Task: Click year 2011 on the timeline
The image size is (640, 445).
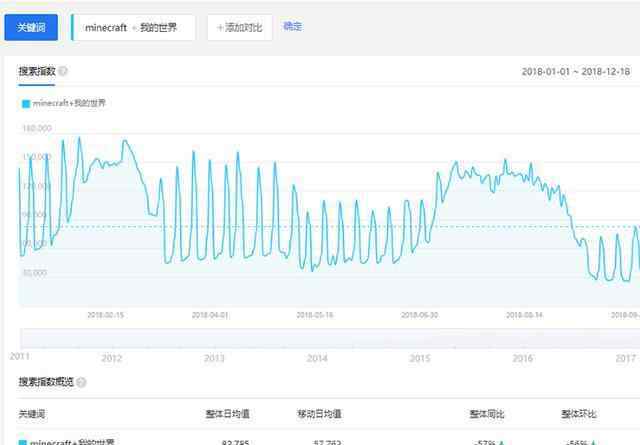Action: pyautogui.click(x=19, y=356)
